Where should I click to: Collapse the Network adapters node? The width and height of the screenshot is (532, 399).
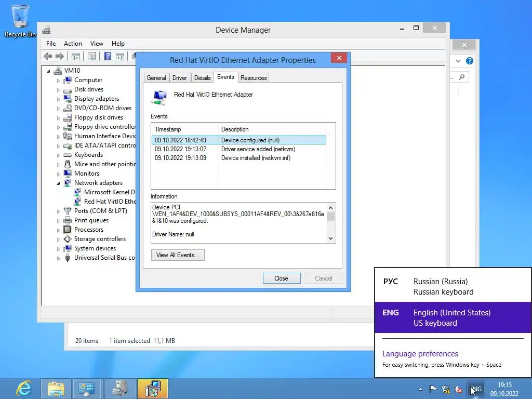[x=58, y=183]
